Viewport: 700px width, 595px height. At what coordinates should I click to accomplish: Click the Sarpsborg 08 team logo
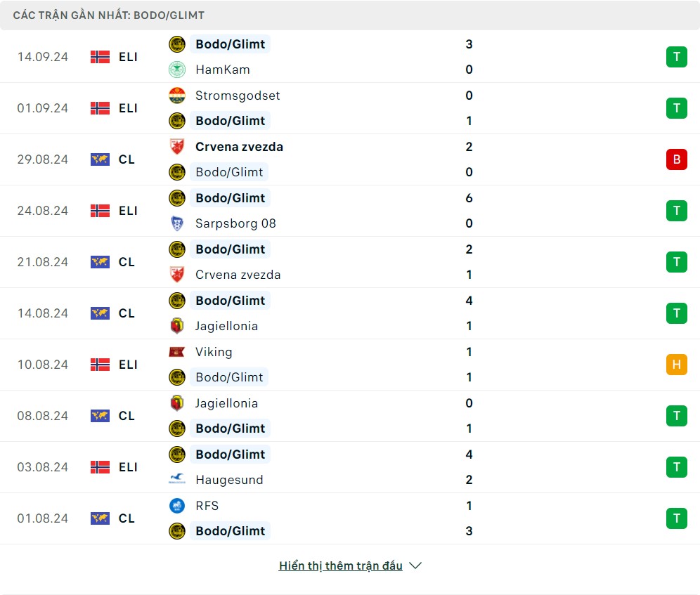coord(177,223)
